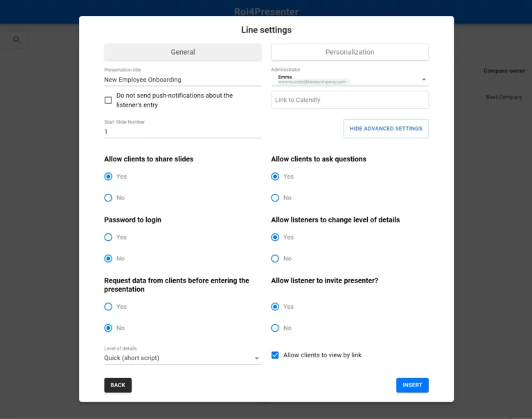
Task: Click the Company-owner text in background
Action: [x=504, y=71]
